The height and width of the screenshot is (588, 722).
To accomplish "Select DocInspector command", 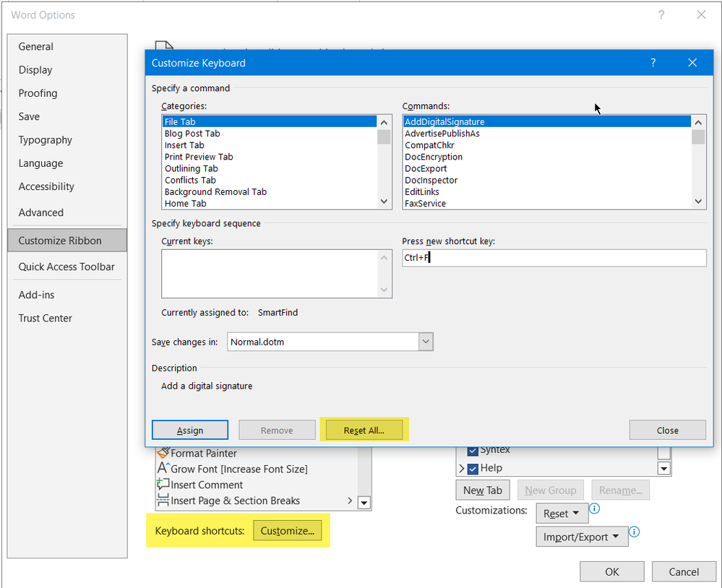I will click(547, 181).
